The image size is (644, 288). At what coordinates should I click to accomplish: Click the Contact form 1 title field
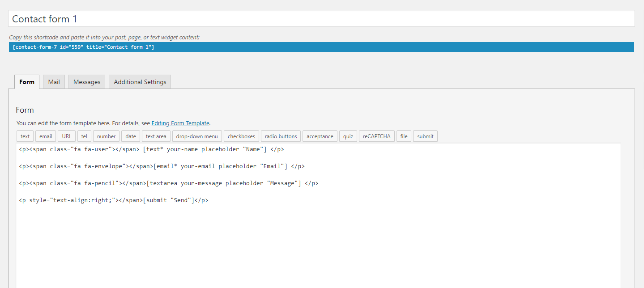(321, 19)
